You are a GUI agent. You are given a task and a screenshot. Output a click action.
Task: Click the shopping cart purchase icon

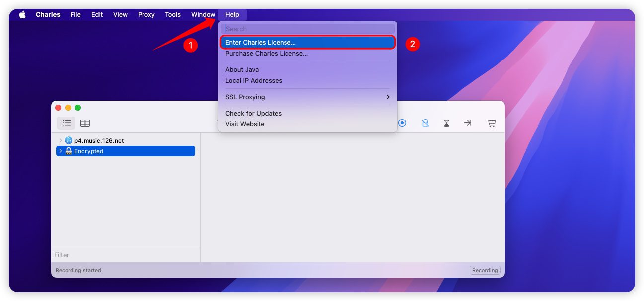click(491, 123)
